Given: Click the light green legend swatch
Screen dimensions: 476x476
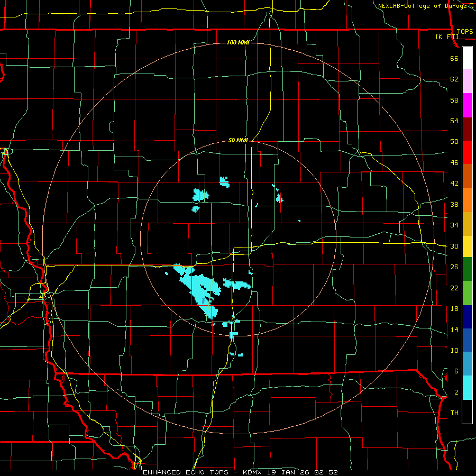Looking at the screenshot, I should point(467,293).
